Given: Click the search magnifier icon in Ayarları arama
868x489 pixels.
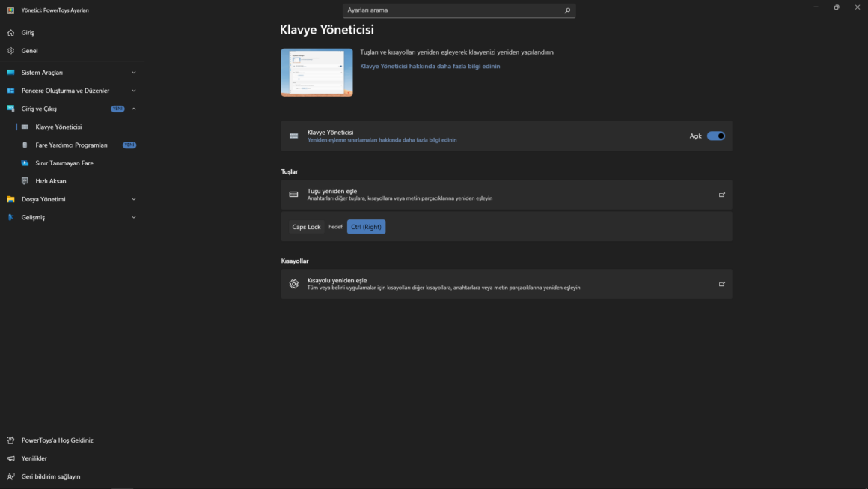Looking at the screenshot, I should pyautogui.click(x=567, y=10).
